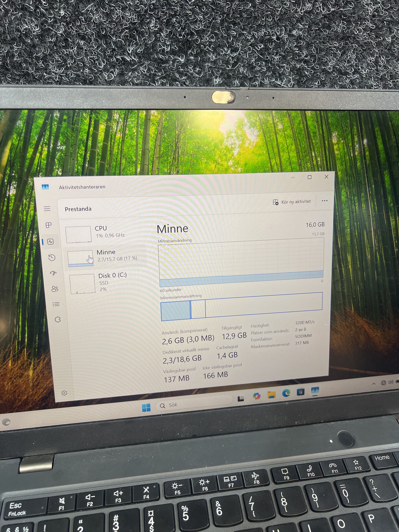Expand the system tray hidden icons chevron
The width and height of the screenshot is (399, 532).
click(x=374, y=384)
